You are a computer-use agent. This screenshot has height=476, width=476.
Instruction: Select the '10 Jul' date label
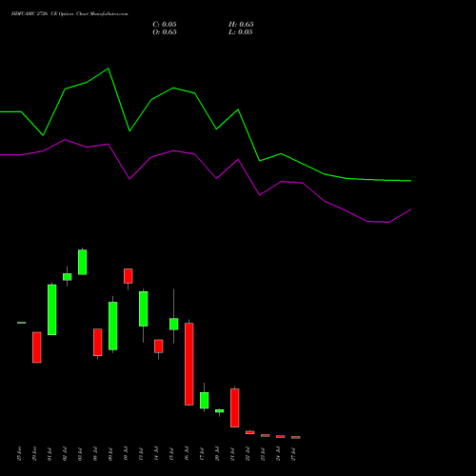126,454
